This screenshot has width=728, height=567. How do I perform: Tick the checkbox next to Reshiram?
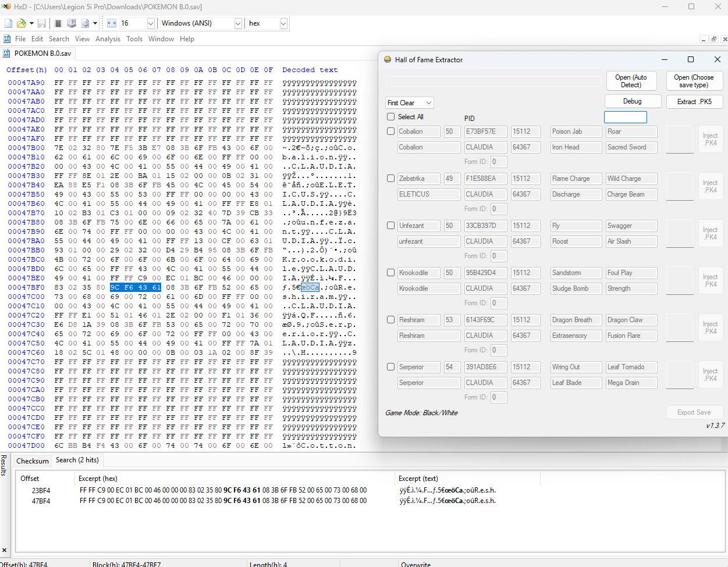pos(391,320)
